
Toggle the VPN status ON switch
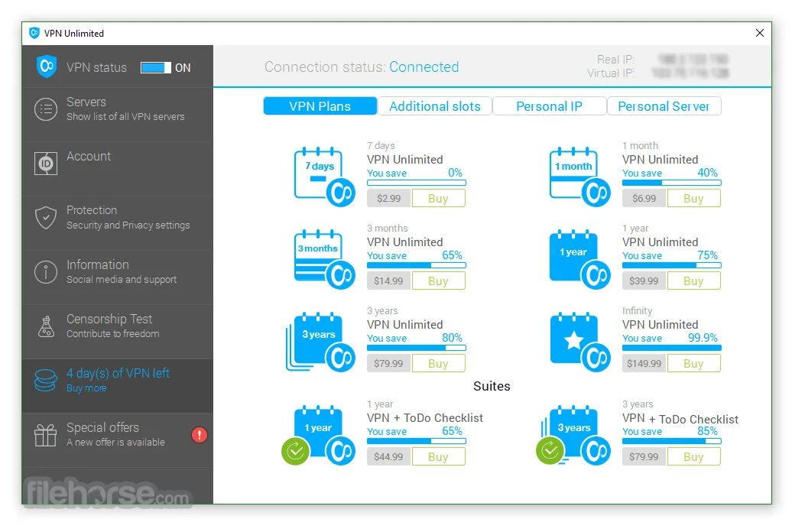(156, 68)
